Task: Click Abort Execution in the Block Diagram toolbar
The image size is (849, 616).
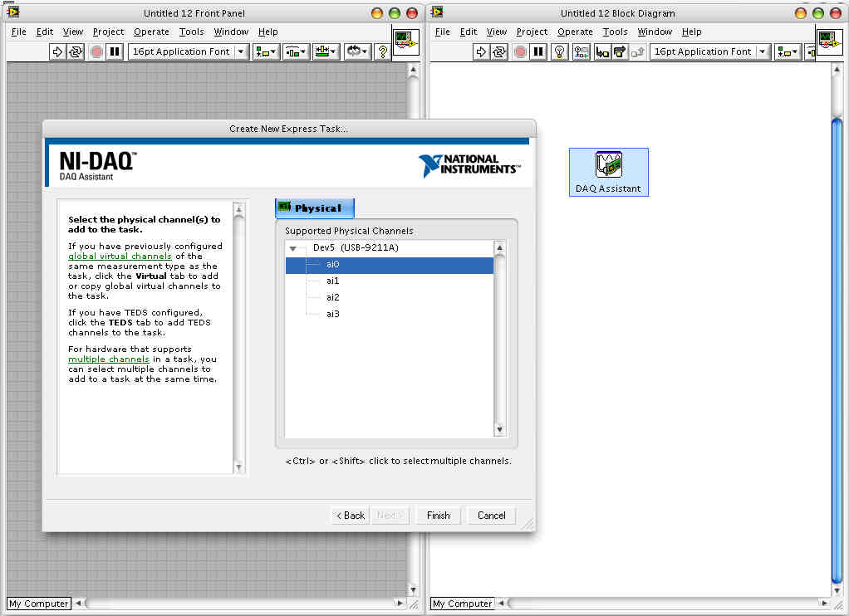Action: coord(520,51)
